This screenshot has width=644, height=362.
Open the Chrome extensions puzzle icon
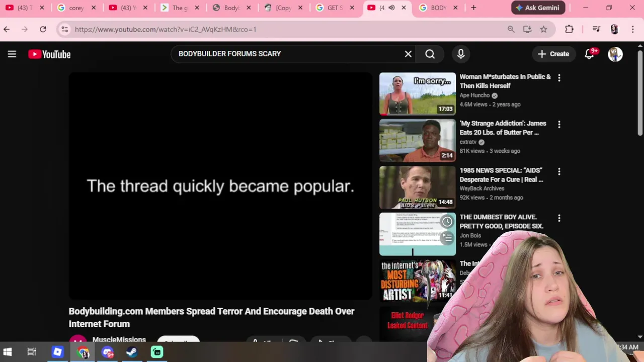[569, 29]
